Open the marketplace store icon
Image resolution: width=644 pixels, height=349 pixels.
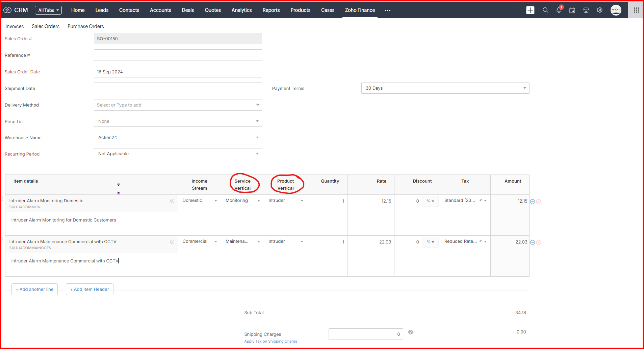point(586,10)
